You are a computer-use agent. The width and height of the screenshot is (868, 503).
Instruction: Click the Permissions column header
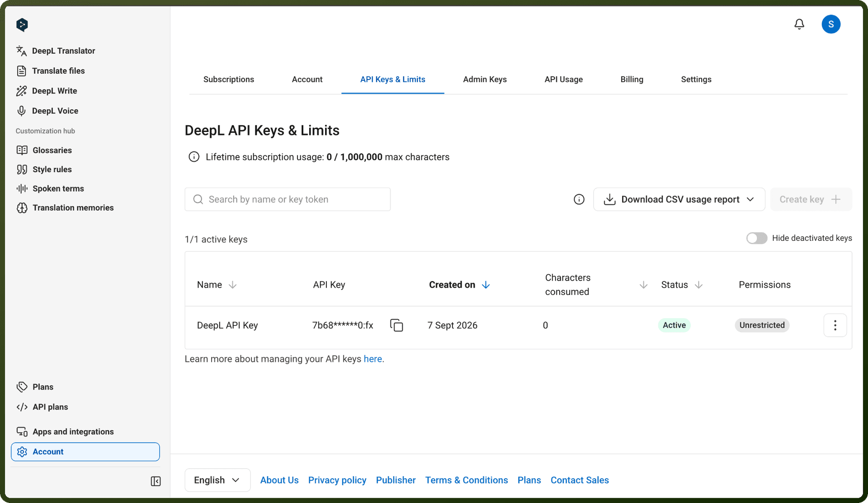click(764, 285)
